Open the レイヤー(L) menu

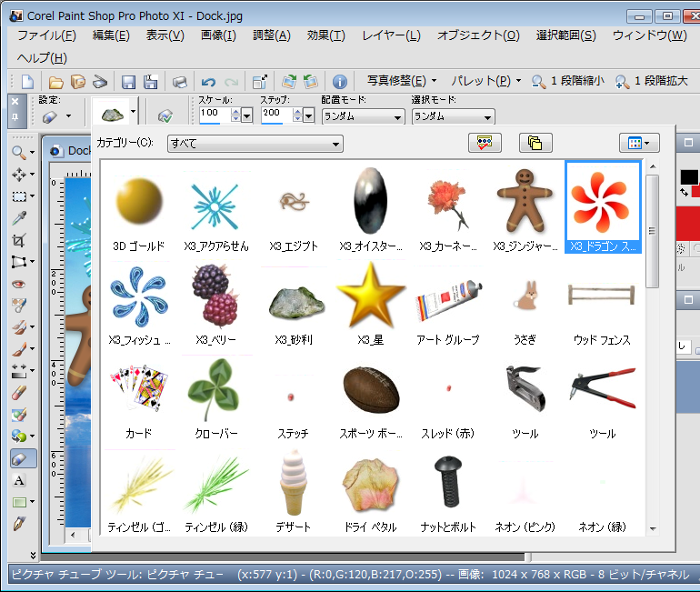coord(391,35)
